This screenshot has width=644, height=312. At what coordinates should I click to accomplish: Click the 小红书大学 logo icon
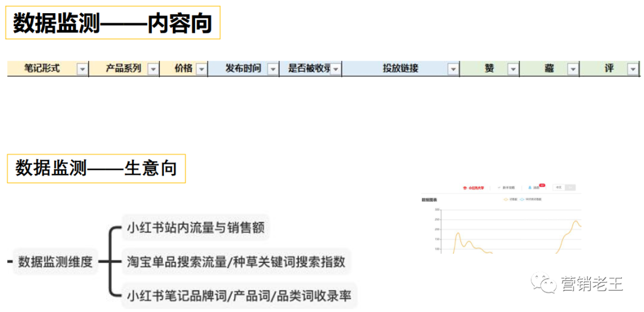click(466, 188)
